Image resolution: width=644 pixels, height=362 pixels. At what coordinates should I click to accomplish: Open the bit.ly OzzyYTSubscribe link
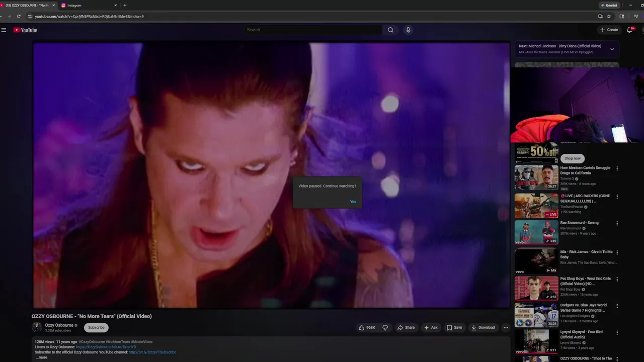pyautogui.click(x=152, y=352)
